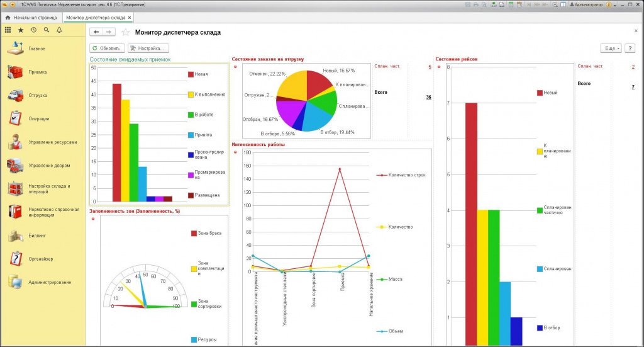Open the Настройка... settings button
Viewport: 644px width, 347px height.
tap(148, 48)
